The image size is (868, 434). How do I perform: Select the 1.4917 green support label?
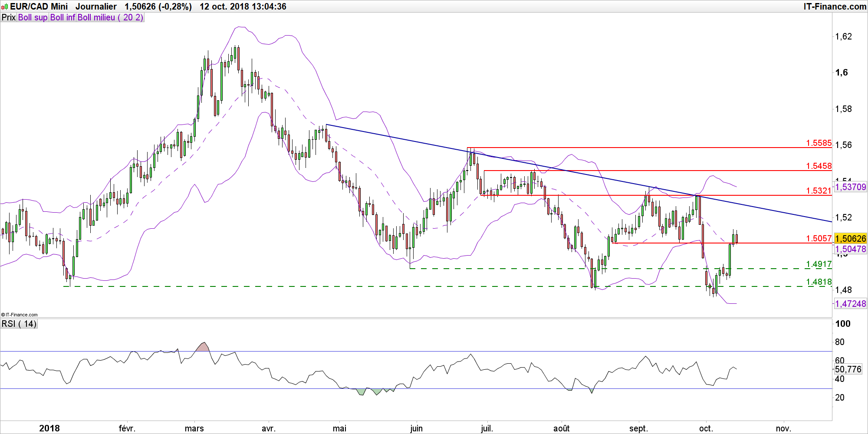[x=819, y=264]
